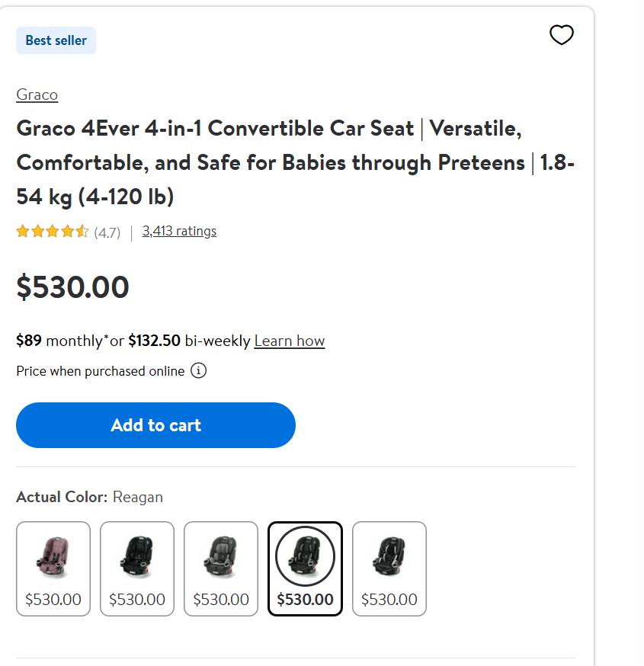Open the Learn how financing link
The image size is (644, 666).
(289, 341)
